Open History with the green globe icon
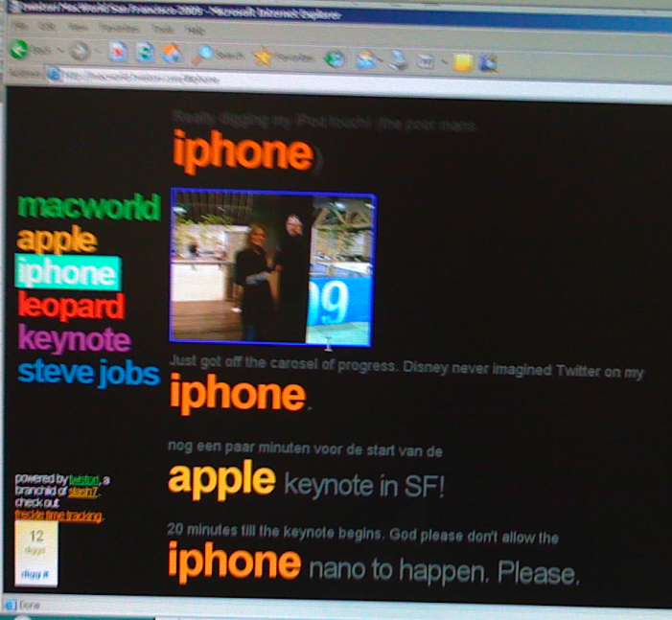 coord(335,58)
